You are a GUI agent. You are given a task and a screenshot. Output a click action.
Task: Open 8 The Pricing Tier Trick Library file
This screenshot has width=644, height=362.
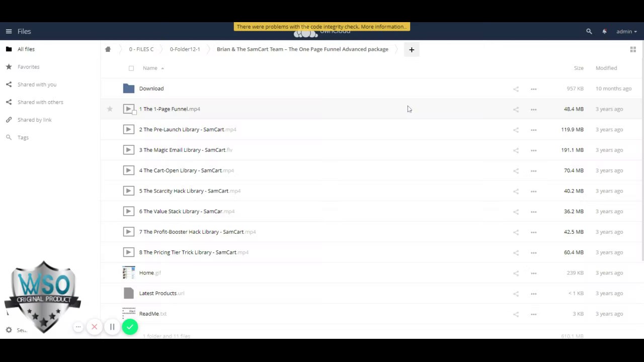[x=194, y=252]
